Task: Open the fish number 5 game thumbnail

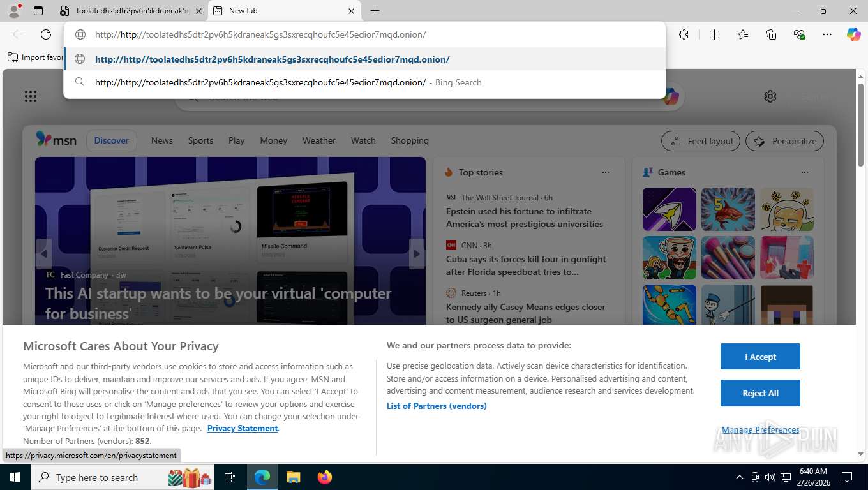Action: click(728, 209)
